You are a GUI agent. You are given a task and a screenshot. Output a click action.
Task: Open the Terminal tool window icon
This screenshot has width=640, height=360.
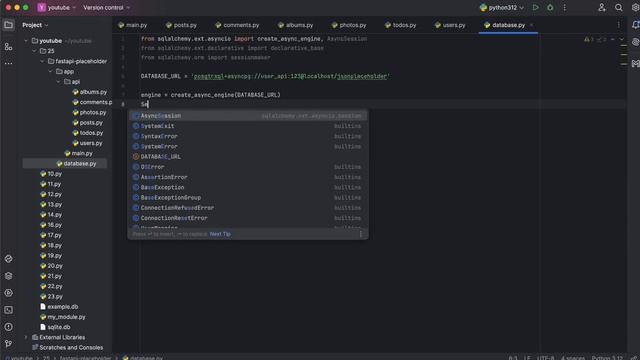[x=8, y=310]
